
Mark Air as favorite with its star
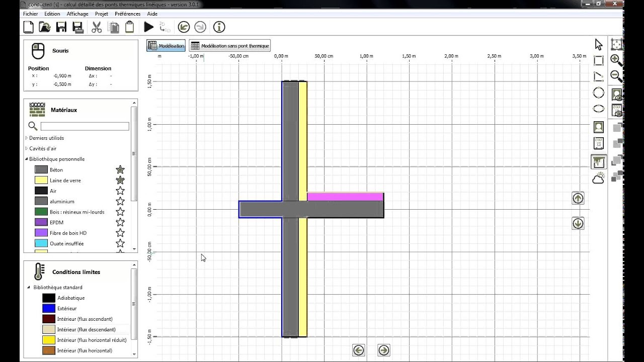pyautogui.click(x=120, y=191)
